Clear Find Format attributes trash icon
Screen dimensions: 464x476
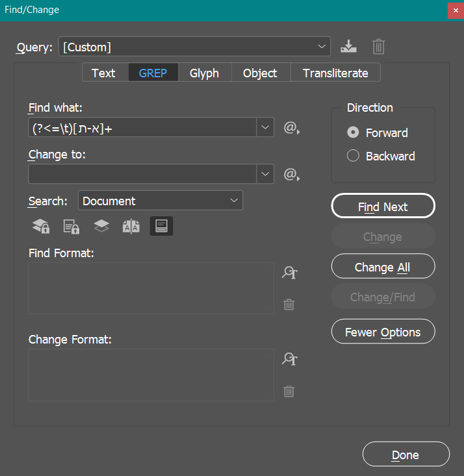[289, 305]
